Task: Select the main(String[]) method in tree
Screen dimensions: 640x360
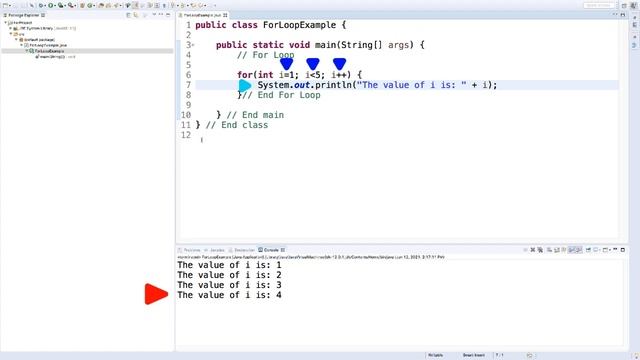Action: coord(56,57)
